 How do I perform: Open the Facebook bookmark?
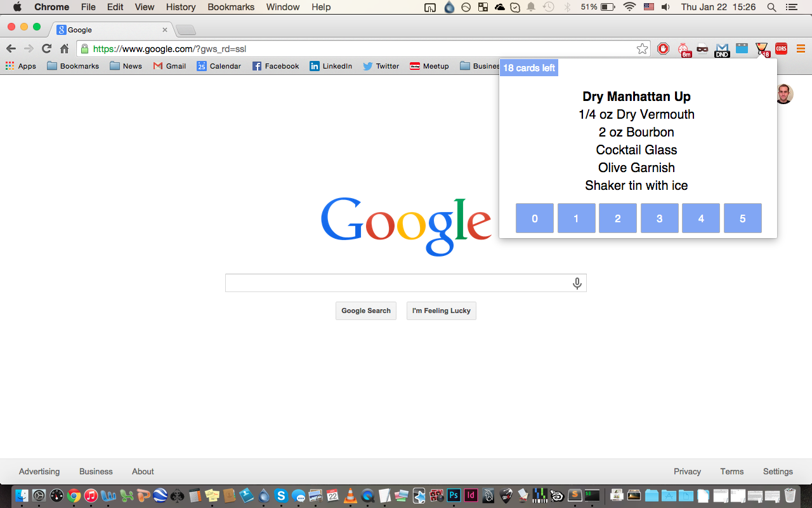point(275,66)
